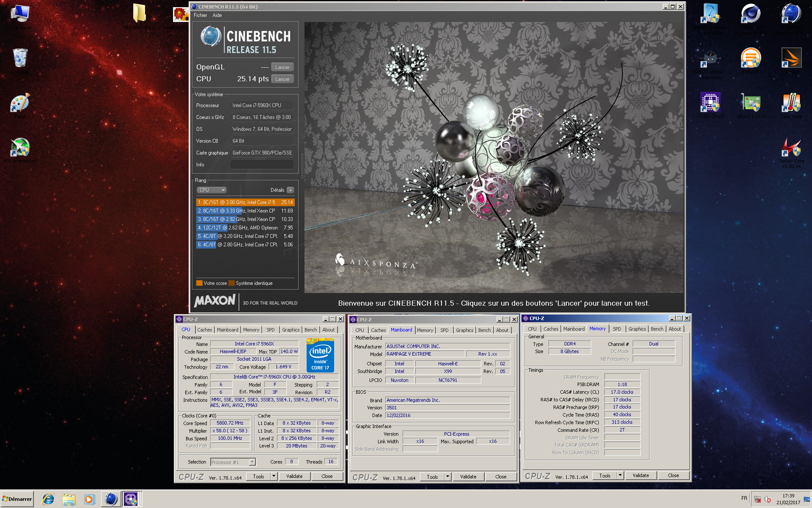Open the Aide menu in Cinebench
The image size is (812, 508).
[x=217, y=15]
